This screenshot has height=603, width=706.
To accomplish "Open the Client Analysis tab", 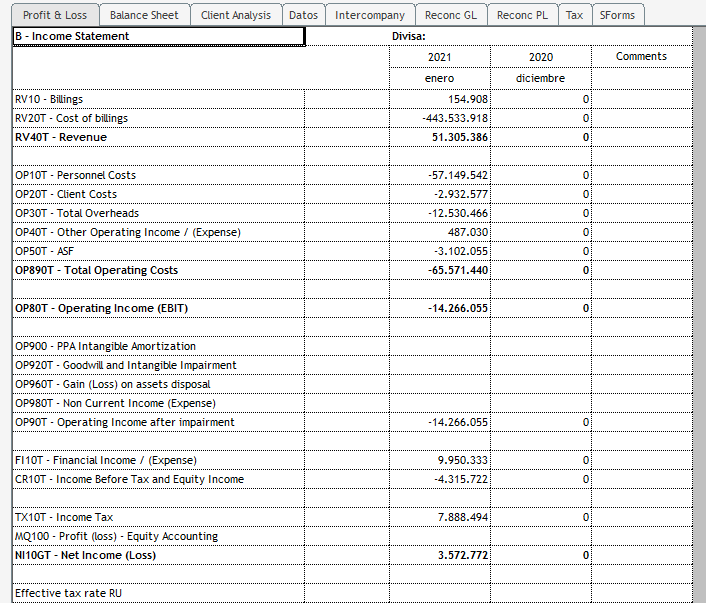I will click(x=235, y=15).
